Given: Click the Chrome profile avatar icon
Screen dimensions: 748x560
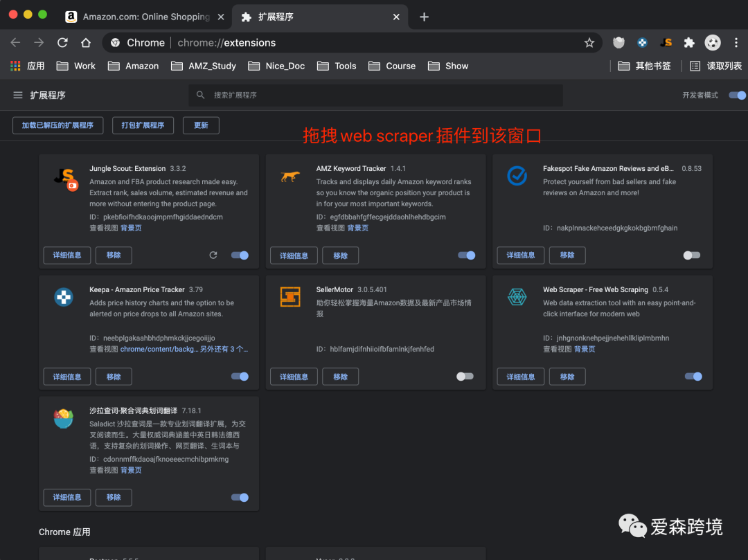Looking at the screenshot, I should click(x=713, y=42).
